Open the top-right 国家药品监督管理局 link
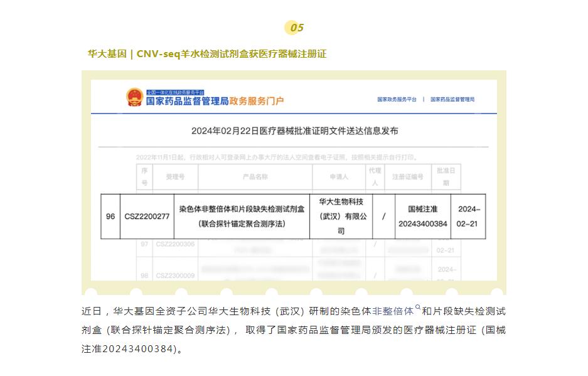The image size is (588, 376). (452, 99)
